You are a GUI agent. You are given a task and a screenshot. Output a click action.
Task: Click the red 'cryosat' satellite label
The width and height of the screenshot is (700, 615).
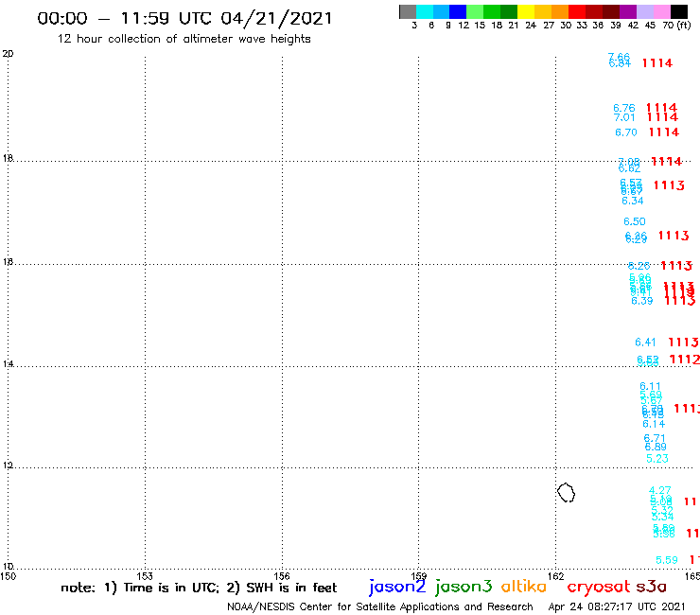(x=599, y=588)
